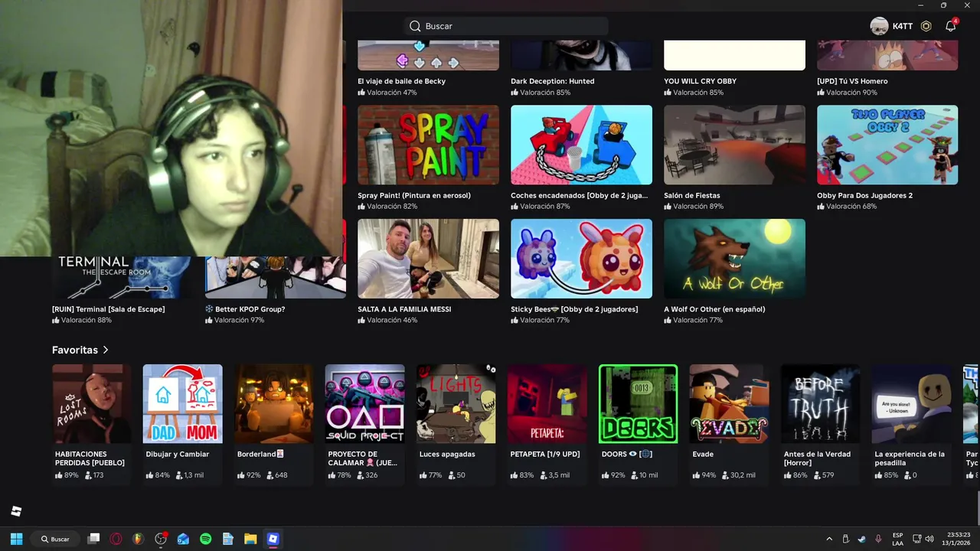The height and width of the screenshot is (551, 980).
Task: Open the notifications bell
Action: [x=950, y=26]
